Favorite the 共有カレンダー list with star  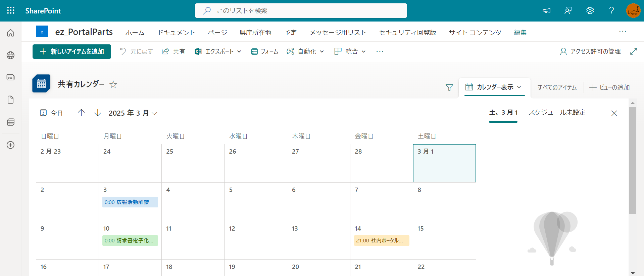tap(113, 84)
